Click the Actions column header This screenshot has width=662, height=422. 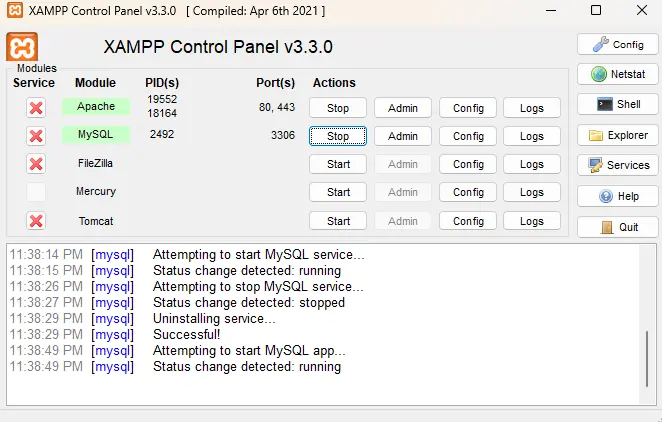coord(334,83)
